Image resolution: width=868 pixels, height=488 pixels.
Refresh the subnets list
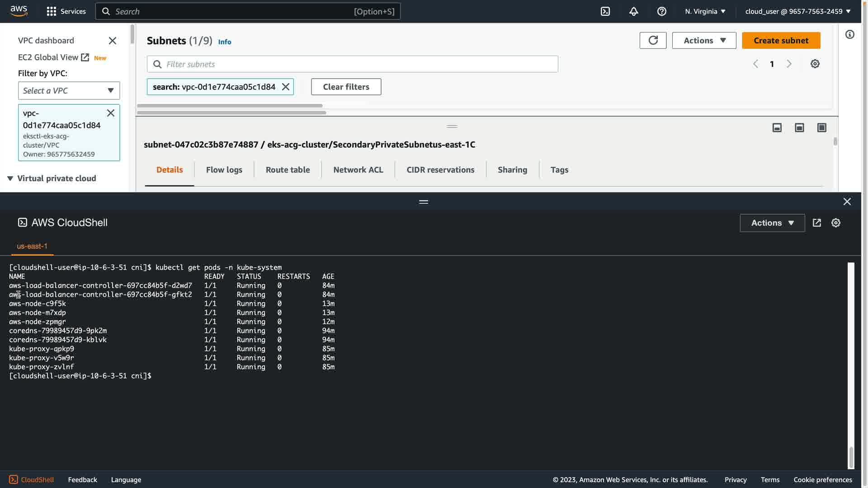click(x=653, y=40)
